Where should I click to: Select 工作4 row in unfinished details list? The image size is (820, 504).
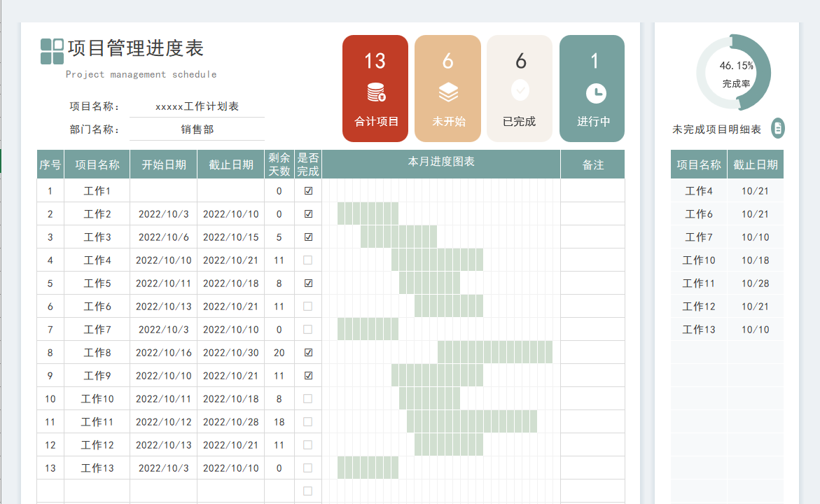(x=727, y=191)
